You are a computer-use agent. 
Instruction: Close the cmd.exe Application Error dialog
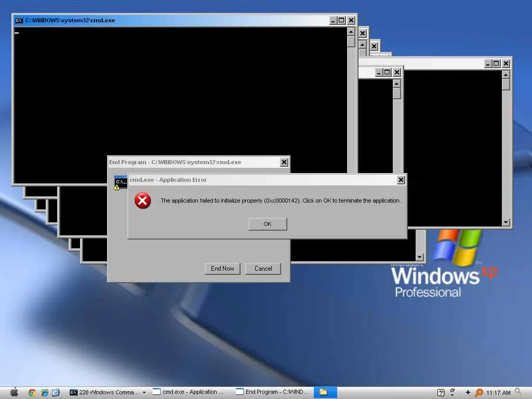click(x=401, y=179)
